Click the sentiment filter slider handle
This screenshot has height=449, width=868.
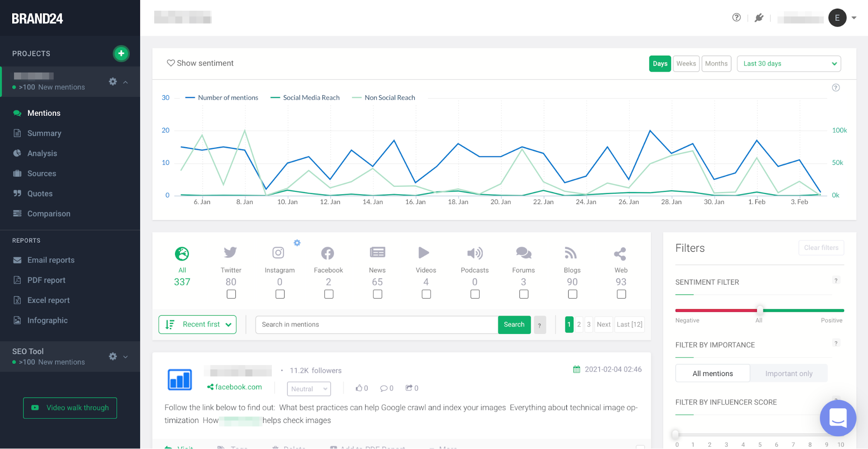pos(759,310)
